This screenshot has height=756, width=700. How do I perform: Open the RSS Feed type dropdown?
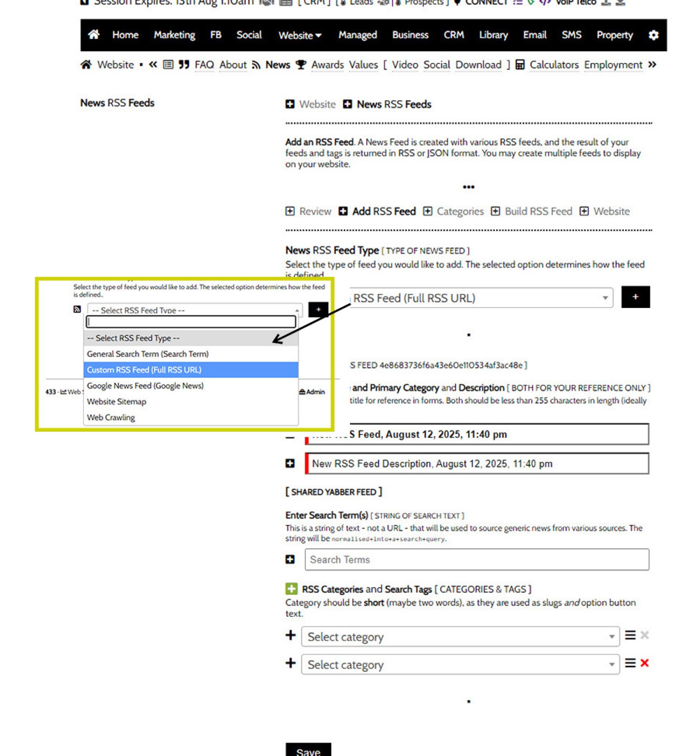click(x=481, y=298)
